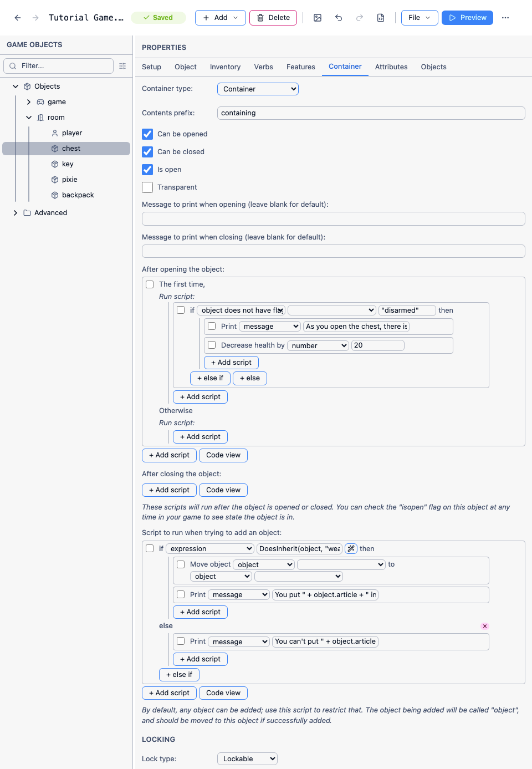
Task: Click the Delete button
Action: (273, 18)
